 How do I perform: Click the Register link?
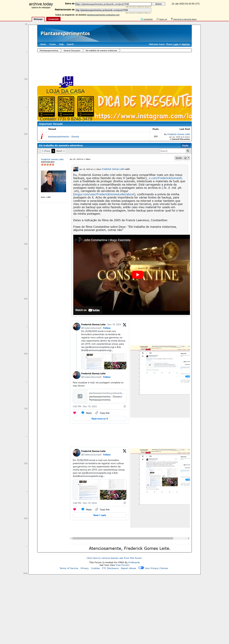[186, 44]
